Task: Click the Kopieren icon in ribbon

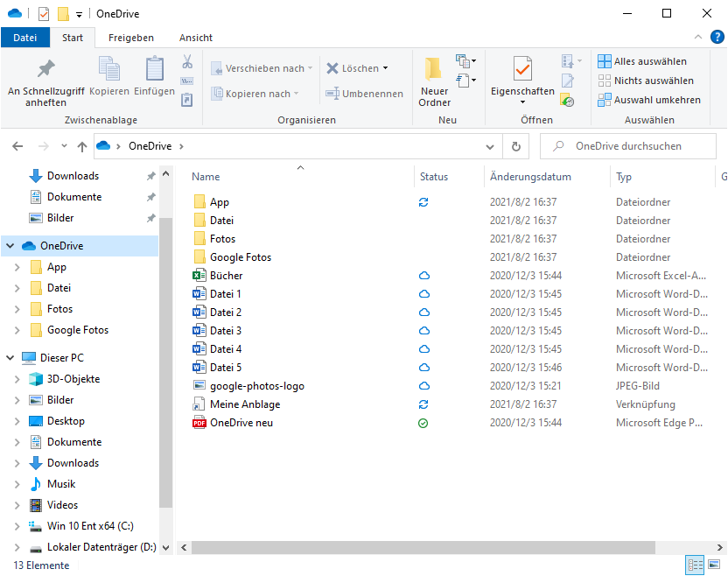Action: click(x=109, y=69)
